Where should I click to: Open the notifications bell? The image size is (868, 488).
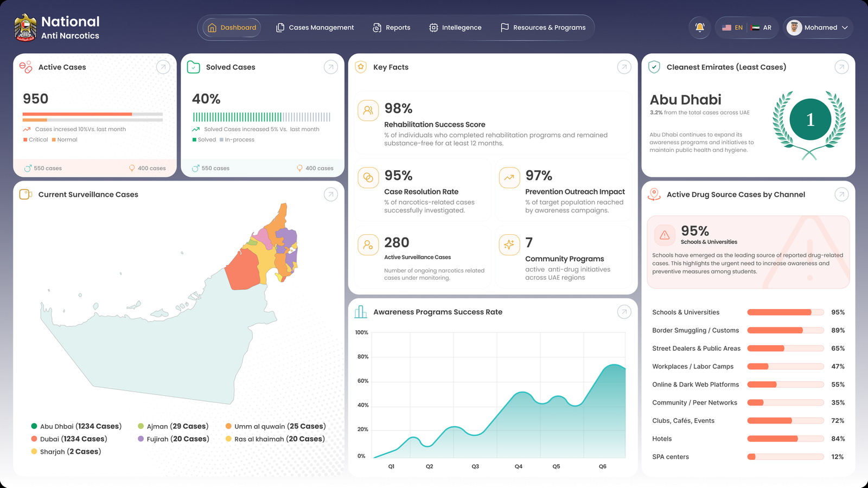pyautogui.click(x=700, y=28)
